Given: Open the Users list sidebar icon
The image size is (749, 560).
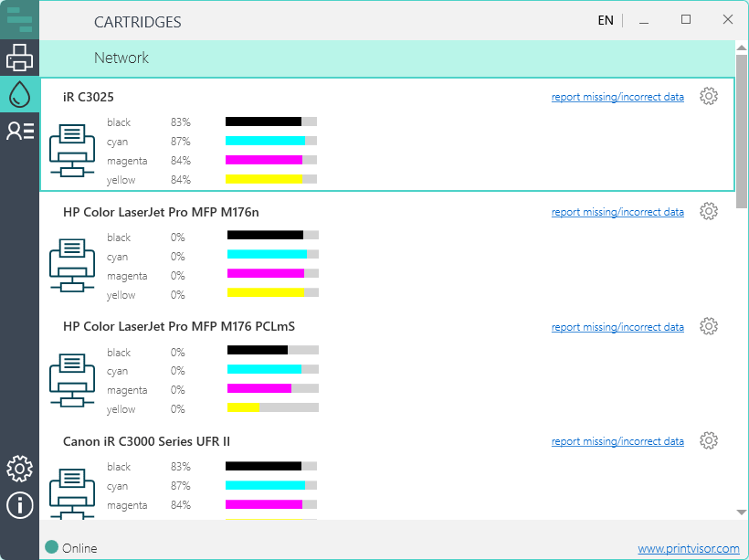Looking at the screenshot, I should 19,131.
